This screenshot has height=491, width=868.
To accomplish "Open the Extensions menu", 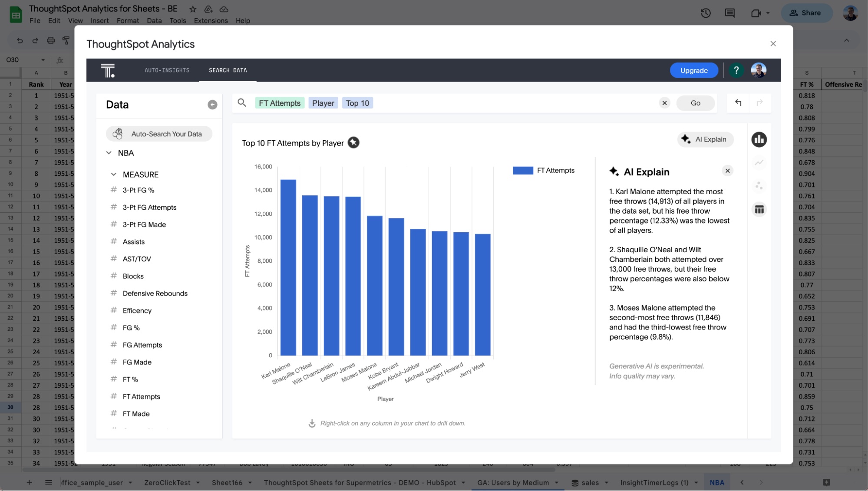I will [x=211, y=20].
